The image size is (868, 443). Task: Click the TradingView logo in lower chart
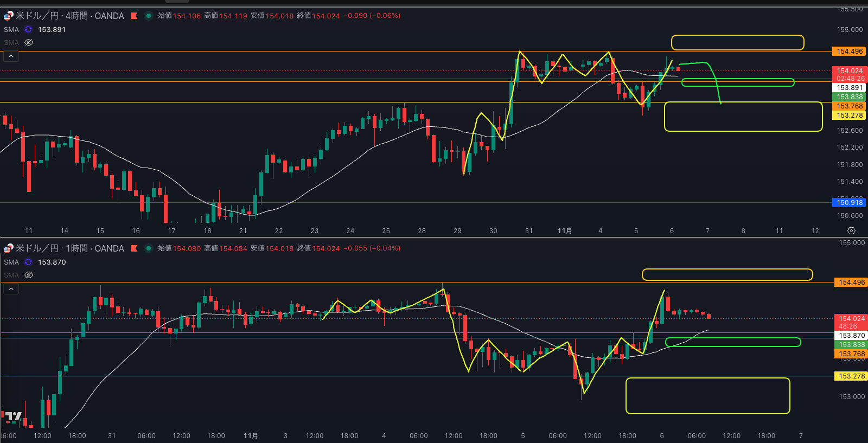click(13, 416)
